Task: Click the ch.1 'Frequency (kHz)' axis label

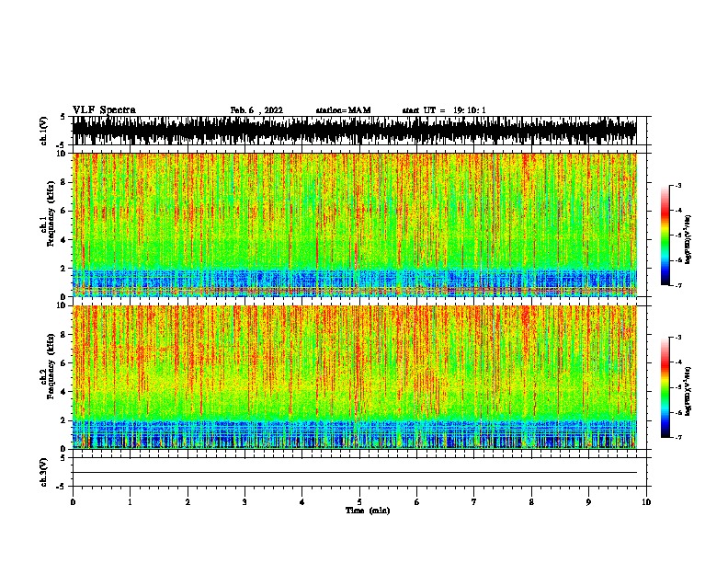Action: tap(51, 213)
